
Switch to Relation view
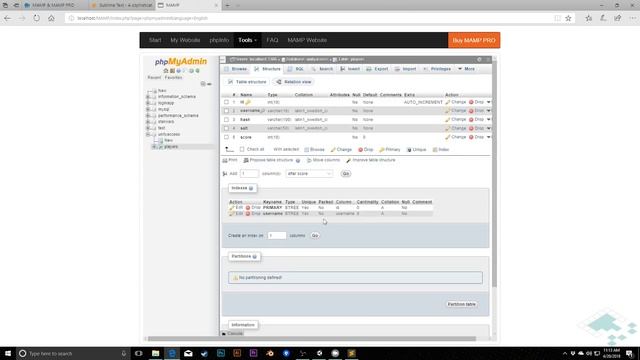[x=294, y=82]
